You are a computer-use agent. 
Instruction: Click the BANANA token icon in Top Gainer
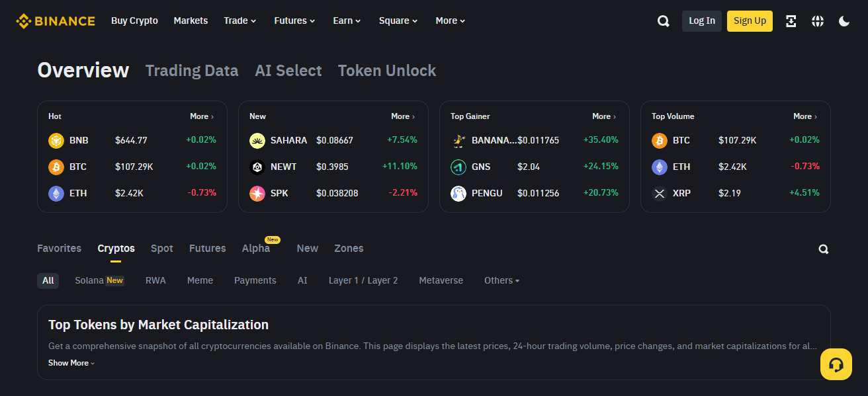pyautogui.click(x=458, y=140)
